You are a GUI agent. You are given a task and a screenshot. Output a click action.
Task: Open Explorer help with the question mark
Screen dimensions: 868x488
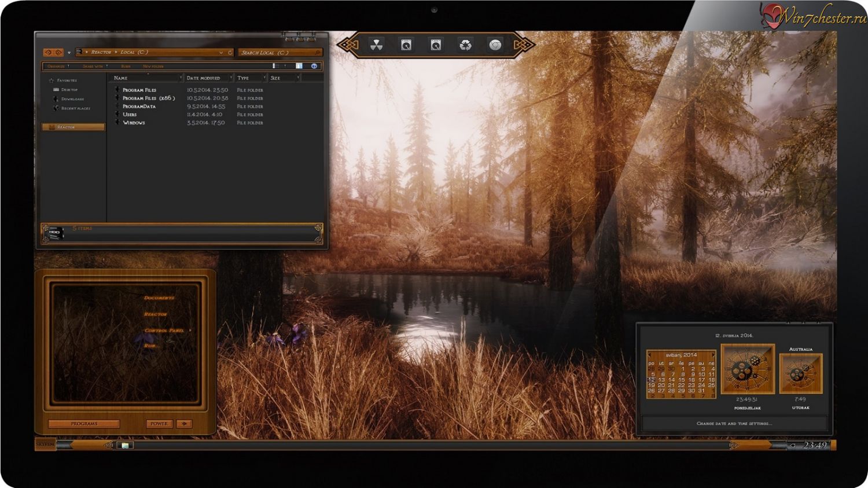coord(314,66)
